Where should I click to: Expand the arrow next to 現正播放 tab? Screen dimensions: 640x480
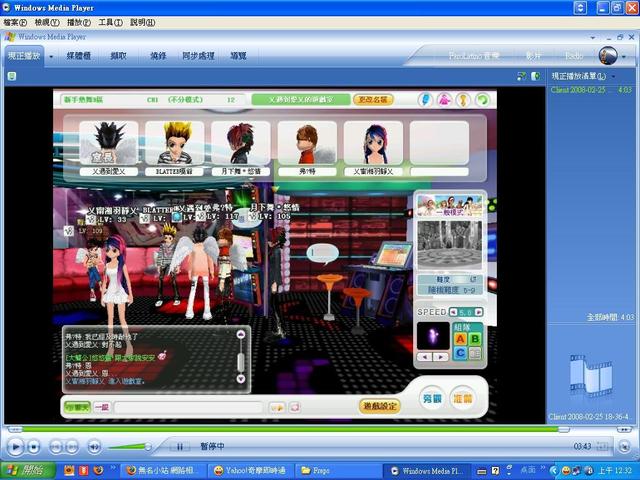click(51, 56)
